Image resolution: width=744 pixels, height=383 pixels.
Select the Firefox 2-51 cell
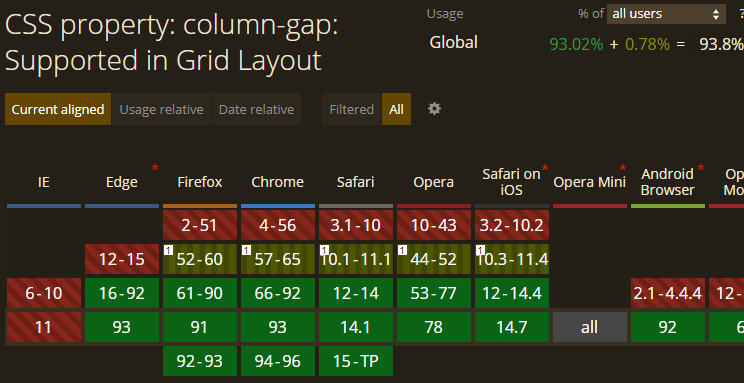point(200,225)
